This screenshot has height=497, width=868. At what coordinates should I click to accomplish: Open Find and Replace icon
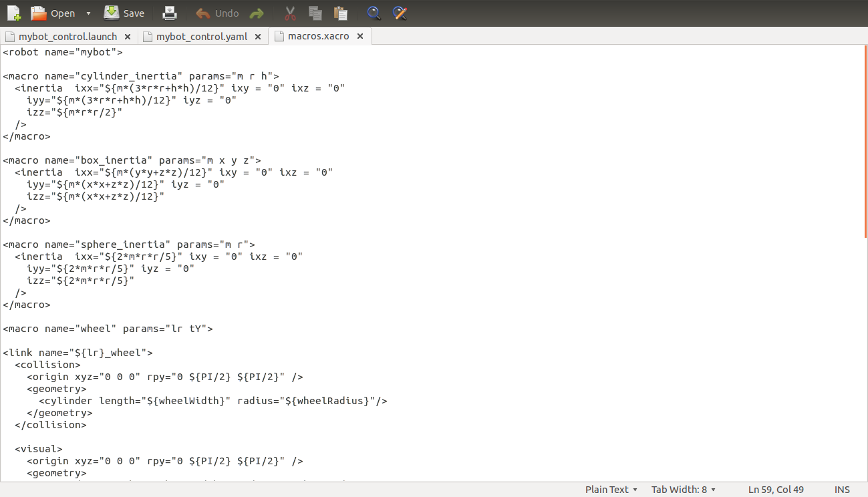pyautogui.click(x=400, y=13)
